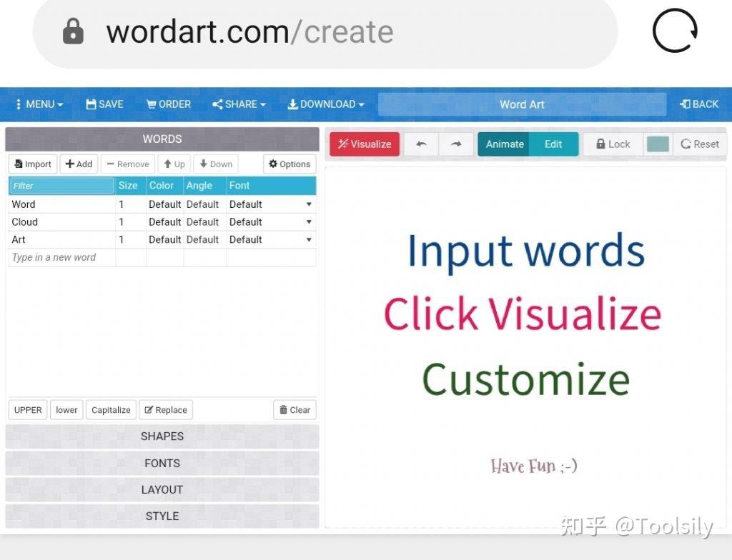732x560 pixels.
Task: Click the SAVE button
Action: click(x=104, y=104)
